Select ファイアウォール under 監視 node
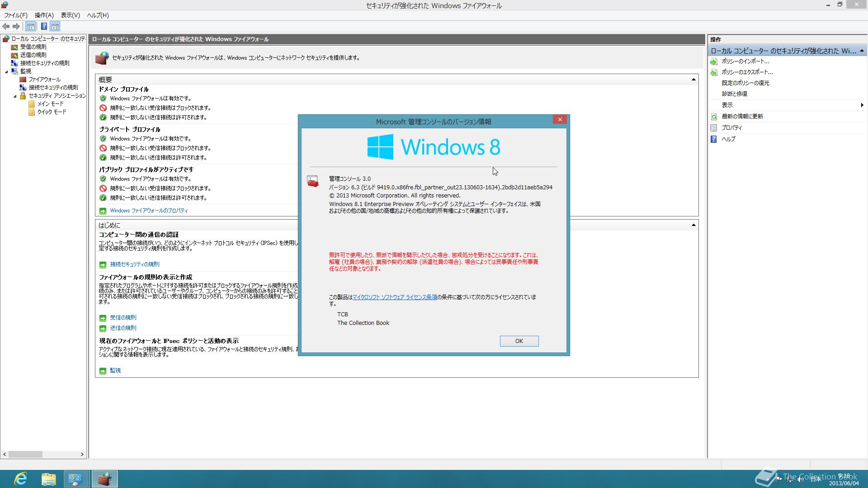The image size is (868, 488). pyautogui.click(x=44, y=80)
